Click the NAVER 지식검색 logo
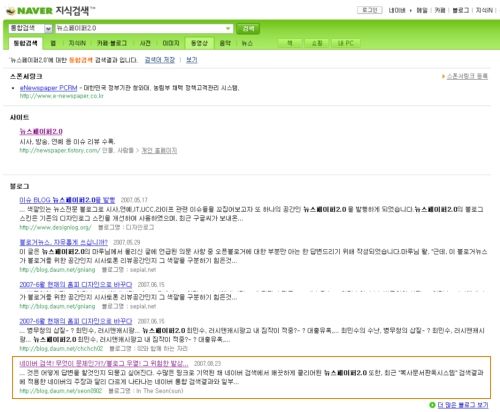 pos(50,10)
